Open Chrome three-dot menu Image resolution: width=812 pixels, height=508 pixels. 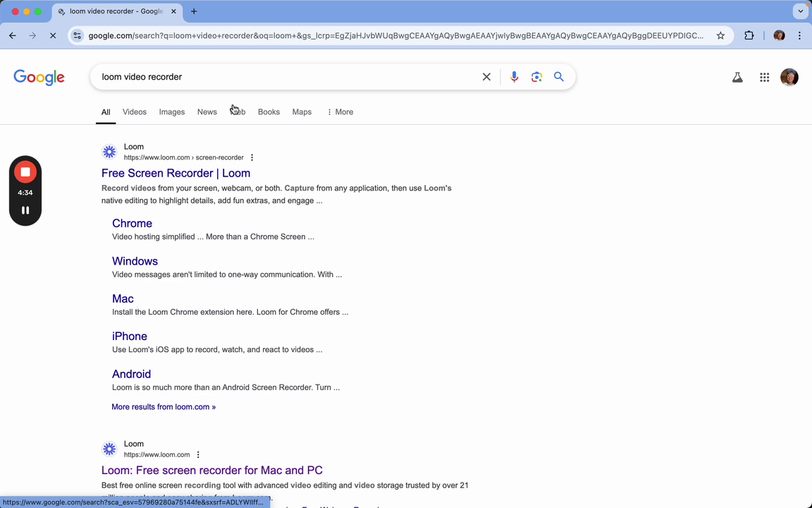(799, 36)
